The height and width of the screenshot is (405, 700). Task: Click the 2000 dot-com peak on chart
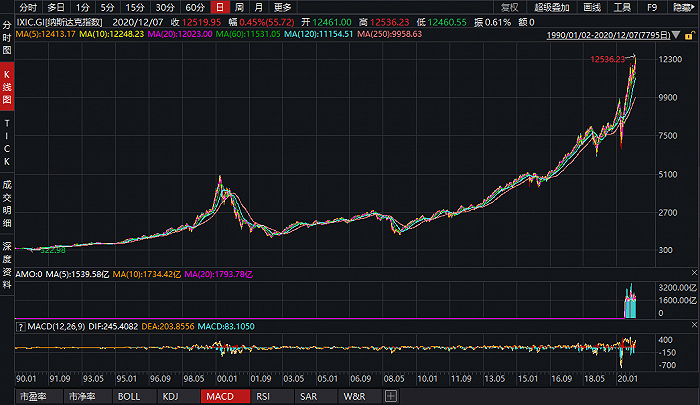[x=220, y=178]
